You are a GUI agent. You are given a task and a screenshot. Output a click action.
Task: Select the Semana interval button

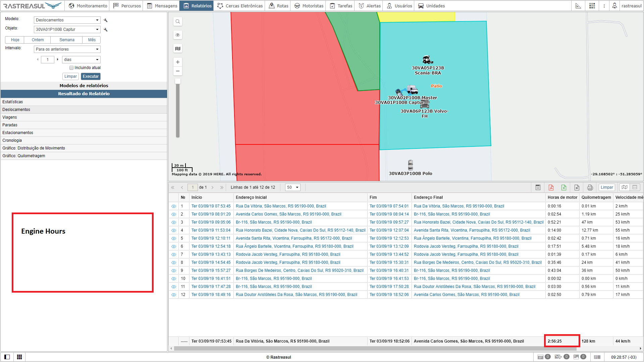(67, 40)
